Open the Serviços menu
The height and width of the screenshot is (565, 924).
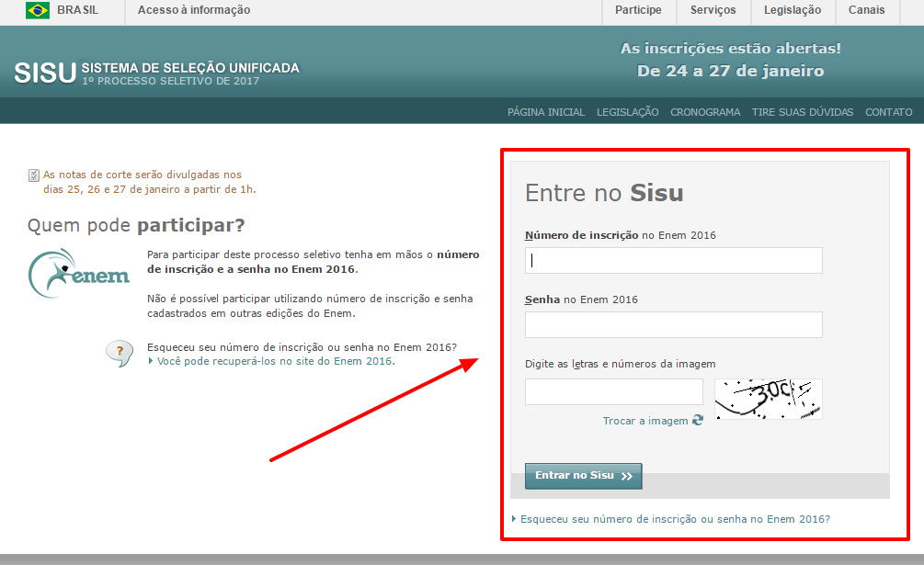713,11
